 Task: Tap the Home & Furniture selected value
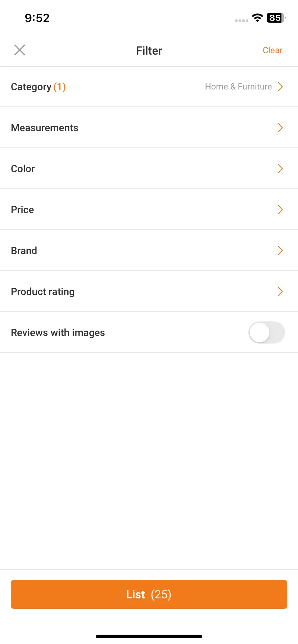click(x=238, y=87)
